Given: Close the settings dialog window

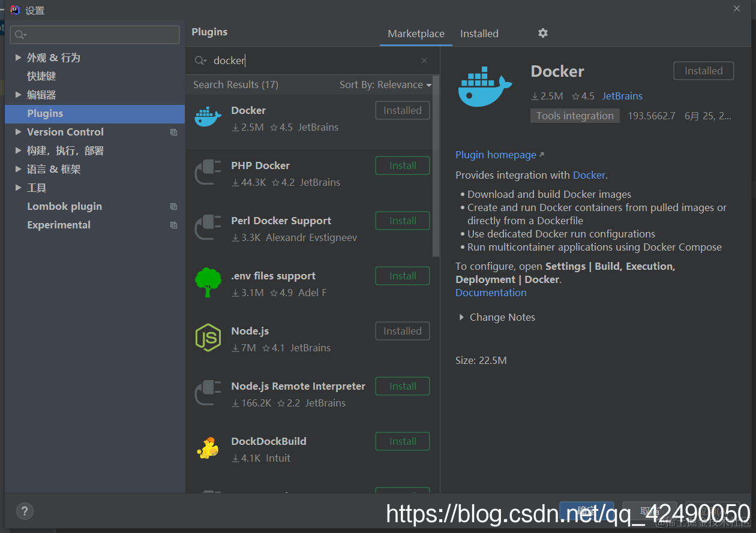Looking at the screenshot, I should click(737, 8).
